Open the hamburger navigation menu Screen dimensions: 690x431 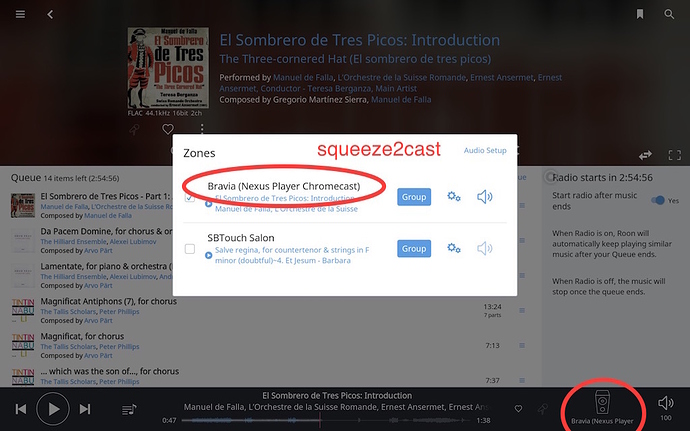pyautogui.click(x=20, y=15)
